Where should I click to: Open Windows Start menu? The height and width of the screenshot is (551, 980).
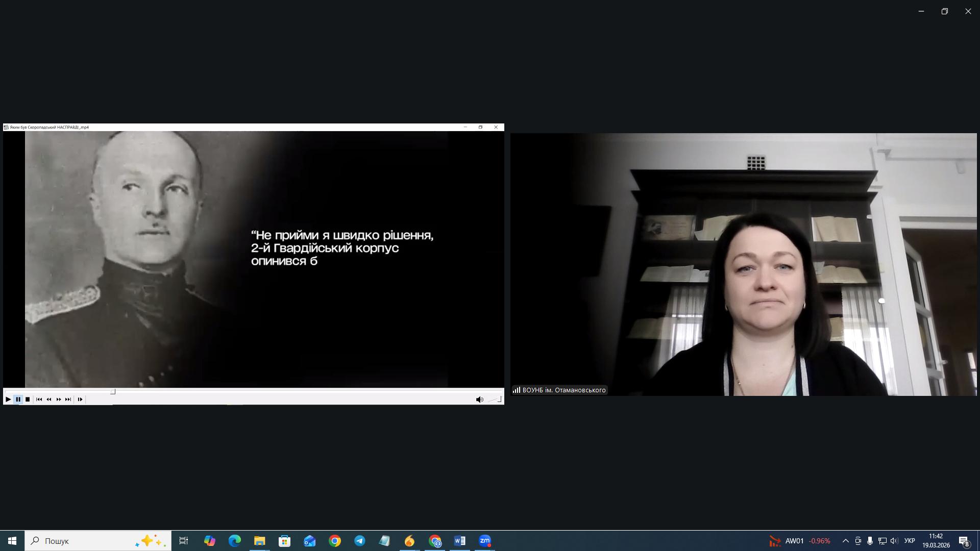coord(12,541)
